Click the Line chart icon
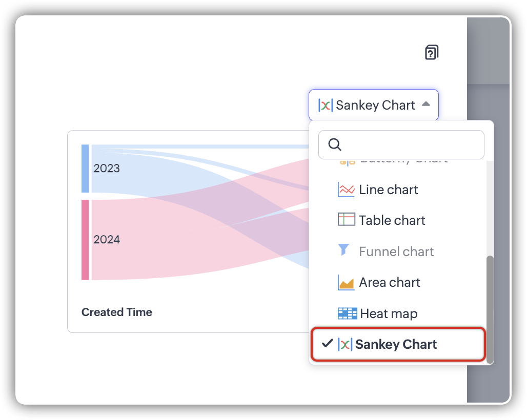This screenshot has width=527, height=420. (346, 190)
